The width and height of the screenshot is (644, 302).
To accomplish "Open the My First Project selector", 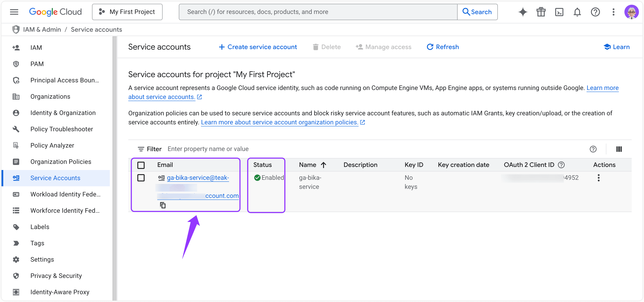I will click(127, 12).
